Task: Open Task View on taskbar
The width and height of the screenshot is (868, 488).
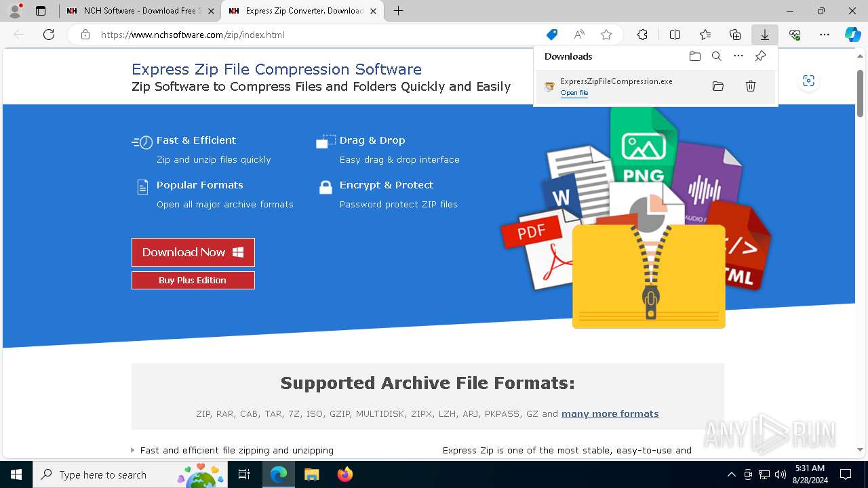Action: (x=244, y=474)
